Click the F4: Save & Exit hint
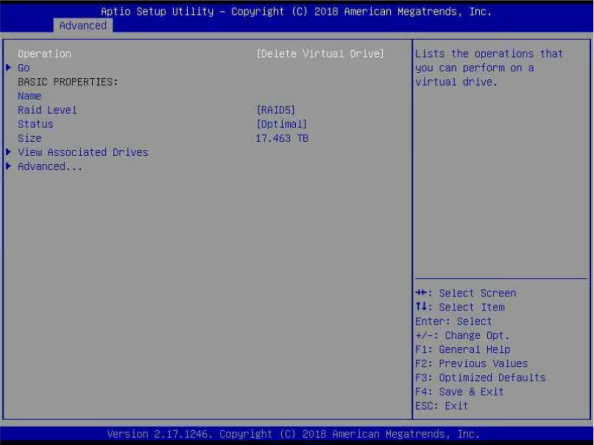 pyautogui.click(x=459, y=391)
